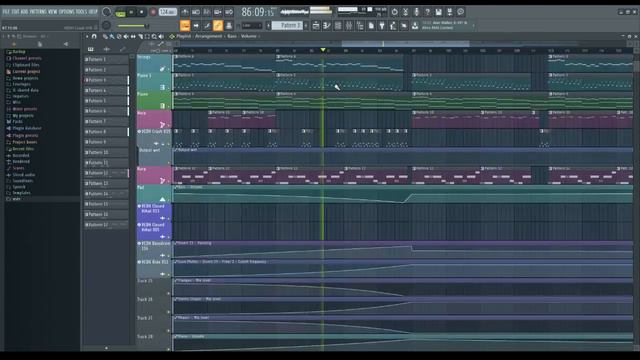Toggle wait for input before recording
The image size is (640, 360).
coord(196,12)
